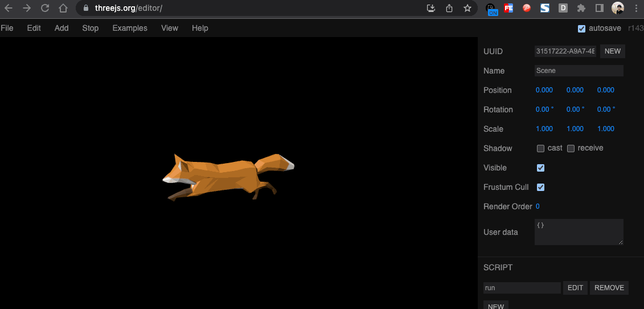Image resolution: width=644 pixels, height=309 pixels.
Task: Click the SCRIPT section heading
Action: (x=498, y=267)
